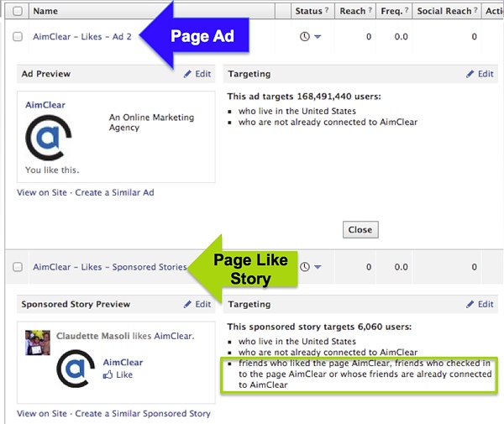Click View on Site under sponsored story preview
Image resolution: width=504 pixels, height=424 pixels.
[x=42, y=413]
